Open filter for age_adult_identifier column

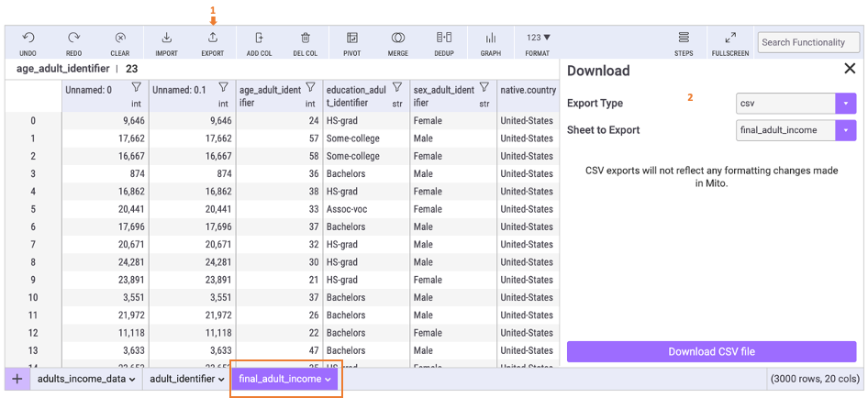click(x=310, y=87)
